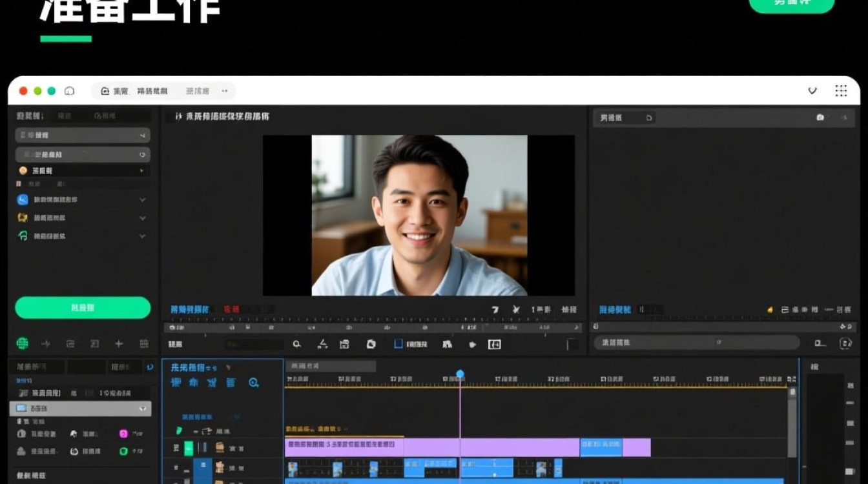
Task: Expand the section with the green icon
Action: 83,236
